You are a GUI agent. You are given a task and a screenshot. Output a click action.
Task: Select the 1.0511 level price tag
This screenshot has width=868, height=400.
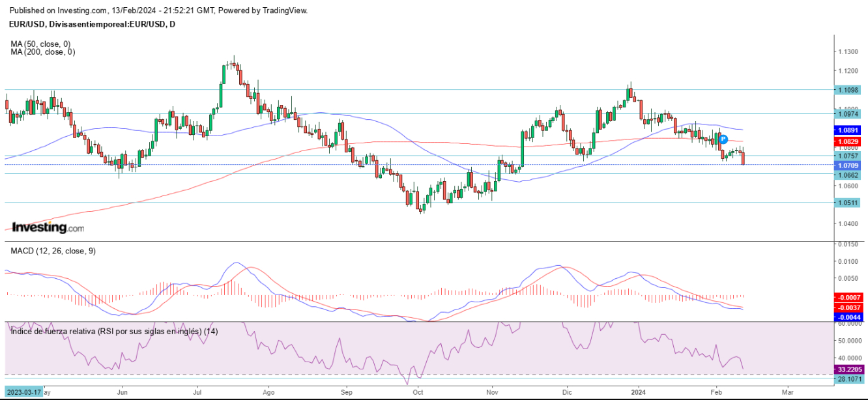(847, 203)
